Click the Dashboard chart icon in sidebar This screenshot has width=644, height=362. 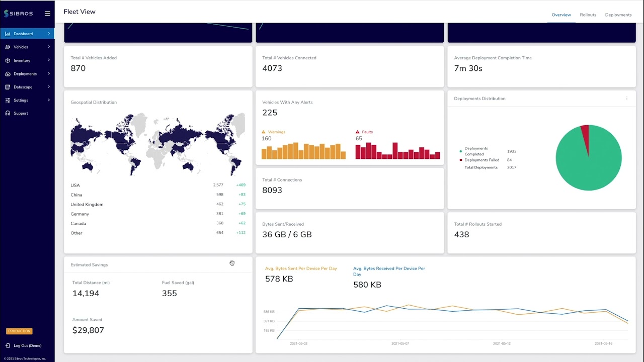[x=8, y=34]
